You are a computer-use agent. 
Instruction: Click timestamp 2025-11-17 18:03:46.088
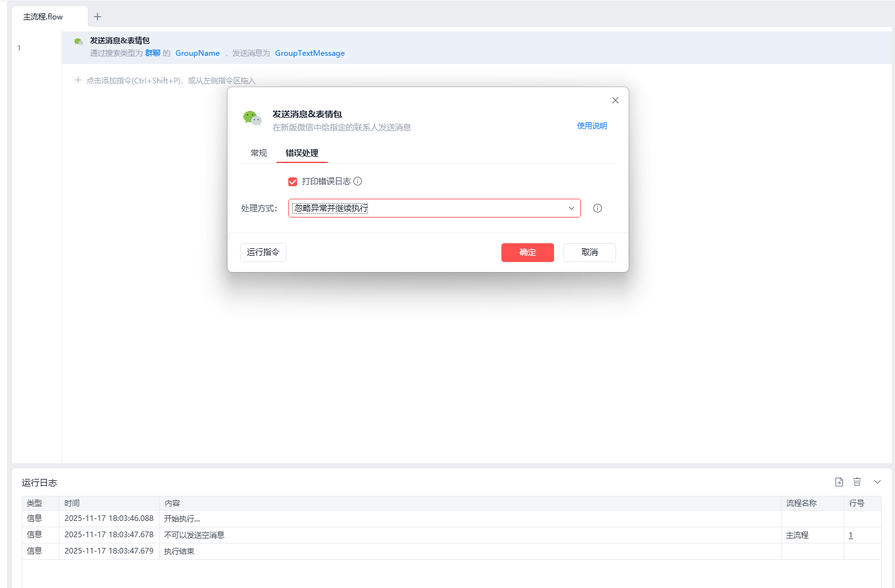coord(109,519)
